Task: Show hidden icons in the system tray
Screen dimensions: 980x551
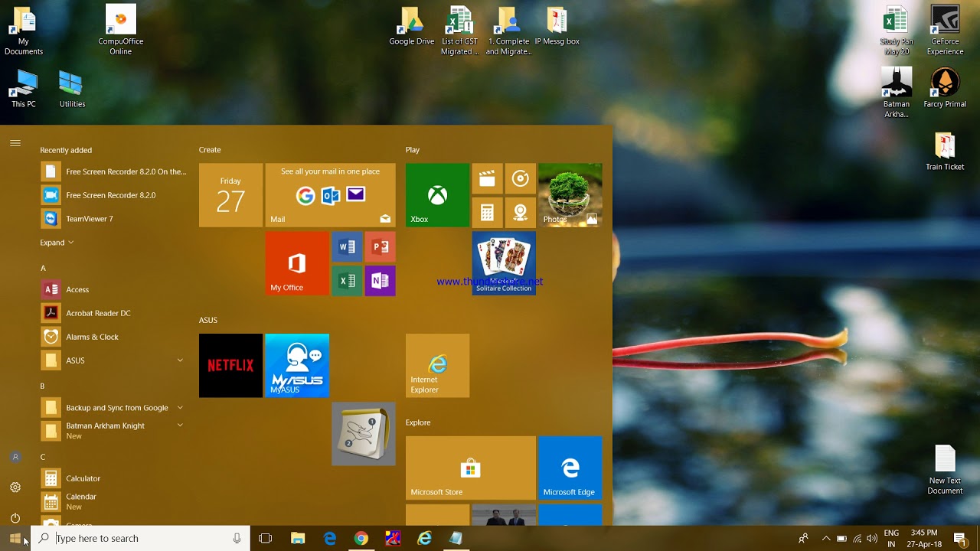Action: pos(825,539)
